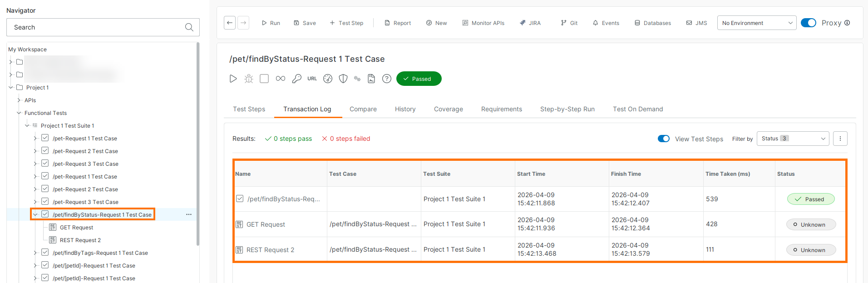The image size is (868, 283).
Task: Open the vertical three-dot menu beside Status filter
Action: tap(840, 139)
